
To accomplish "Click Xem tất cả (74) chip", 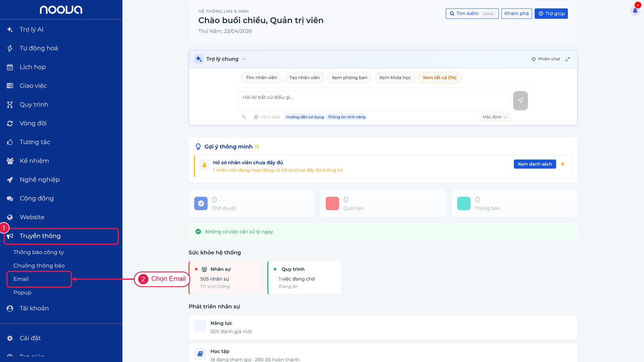I will 440,78.
